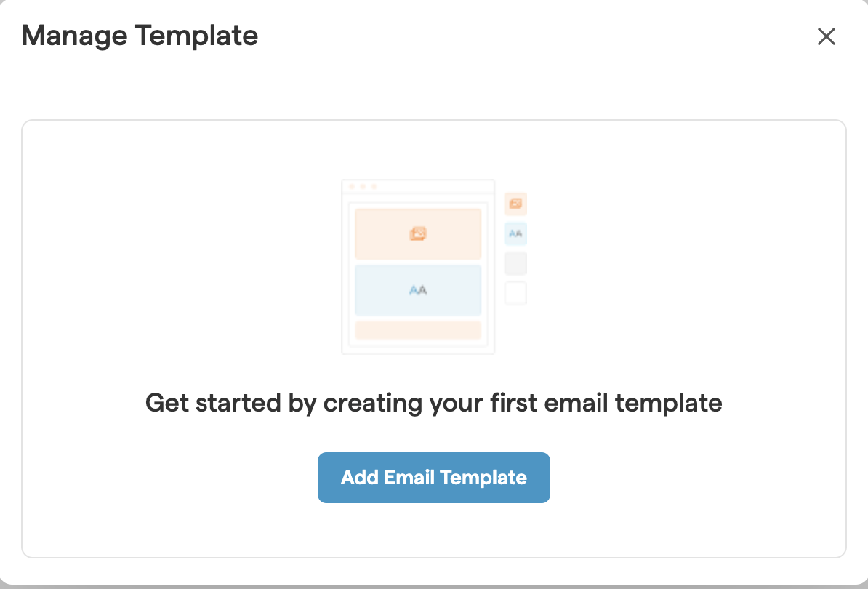The height and width of the screenshot is (589, 868).
Task: Click the small gray square tile in the illustration
Action: pyautogui.click(x=515, y=263)
